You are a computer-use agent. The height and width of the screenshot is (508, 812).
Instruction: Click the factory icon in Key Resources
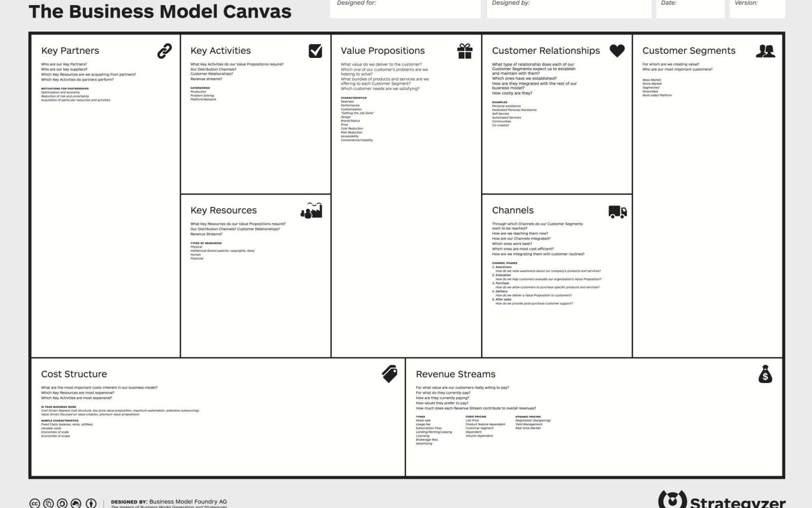[312, 210]
